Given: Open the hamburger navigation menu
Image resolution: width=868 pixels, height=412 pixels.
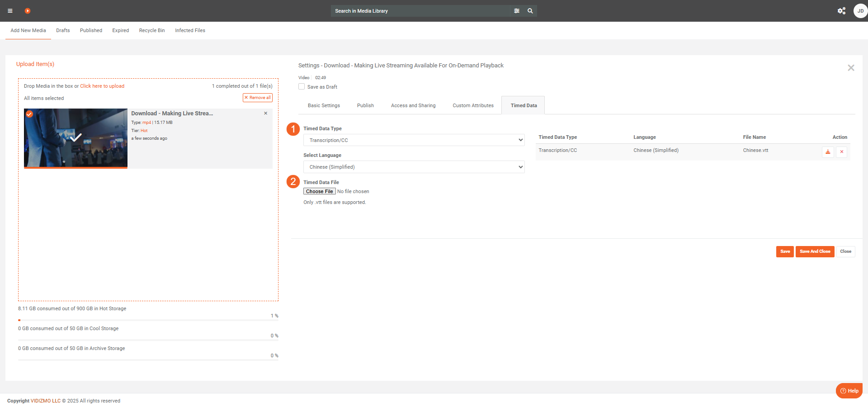Looking at the screenshot, I should (10, 11).
